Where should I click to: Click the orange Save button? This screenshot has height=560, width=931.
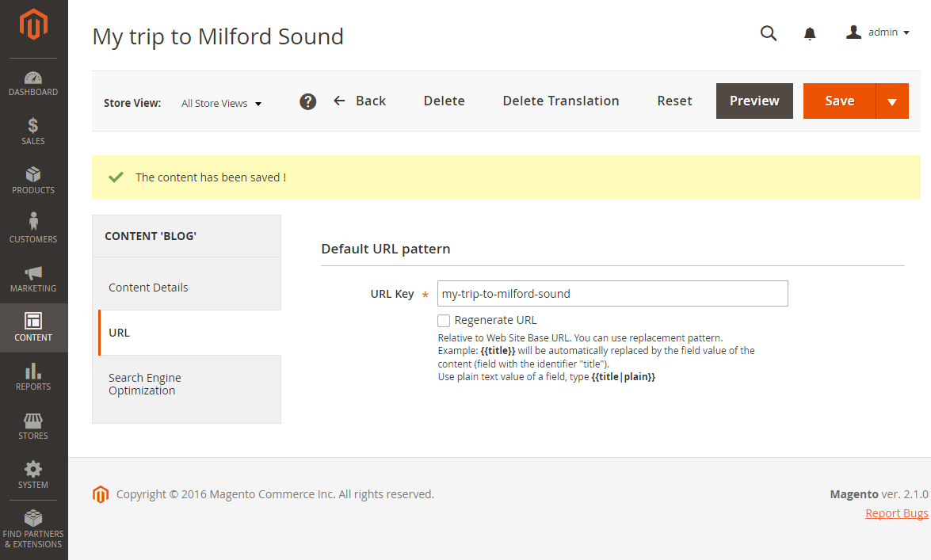coord(840,101)
